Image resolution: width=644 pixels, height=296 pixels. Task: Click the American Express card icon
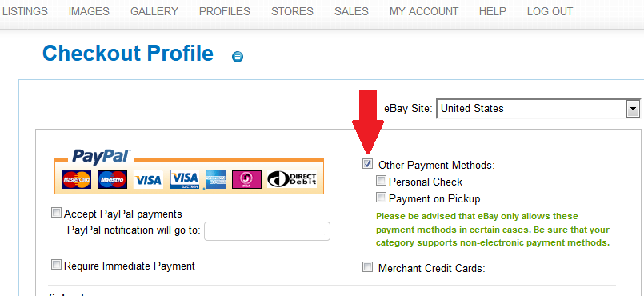click(x=216, y=180)
